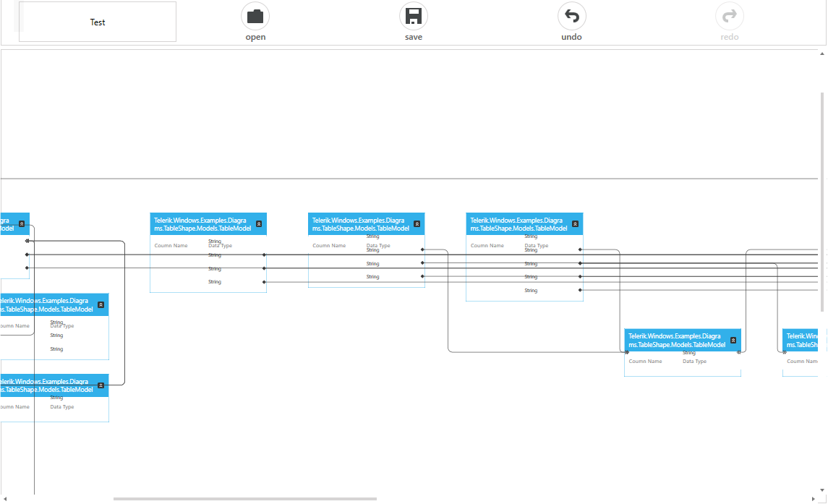The image size is (828, 504).
Task: Click the horizontal scrollbar left arrow
Action: (x=5, y=499)
